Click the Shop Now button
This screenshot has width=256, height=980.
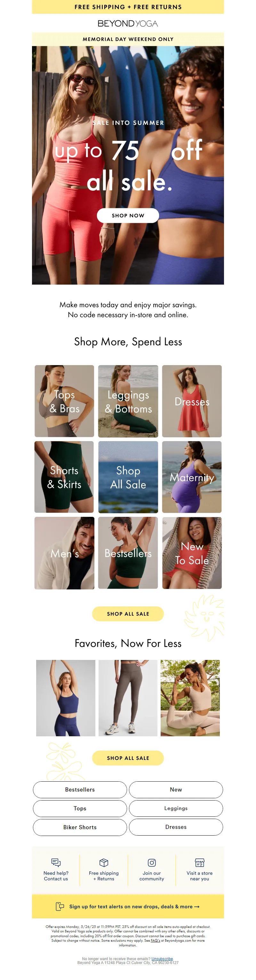click(x=128, y=215)
